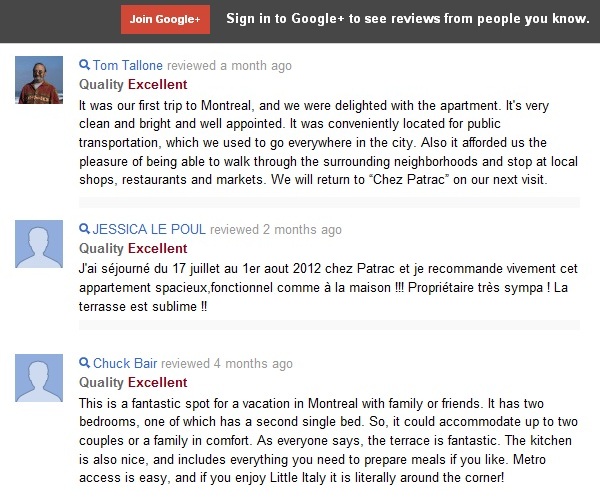The height and width of the screenshot is (500, 600).
Task: Click Excellent rating in Tom Tallone's review
Action: click(158, 85)
